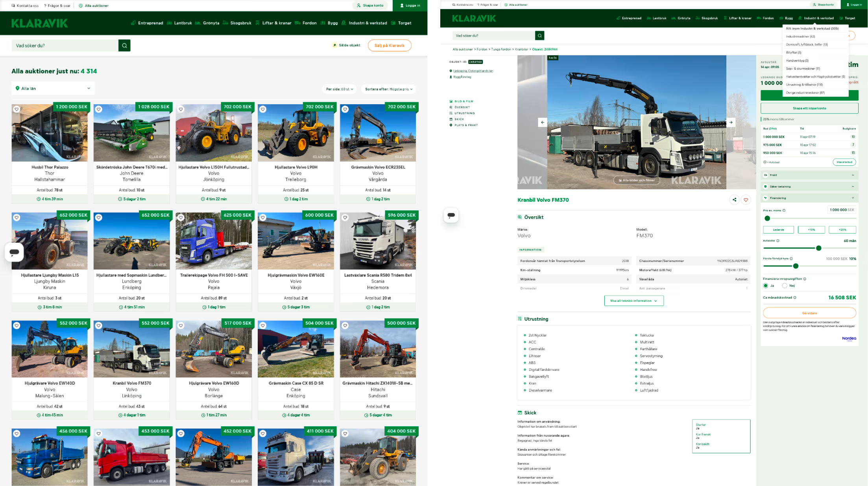
Task: Click the info icon beside Finansiera inropsavgiften
Action: (x=805, y=279)
